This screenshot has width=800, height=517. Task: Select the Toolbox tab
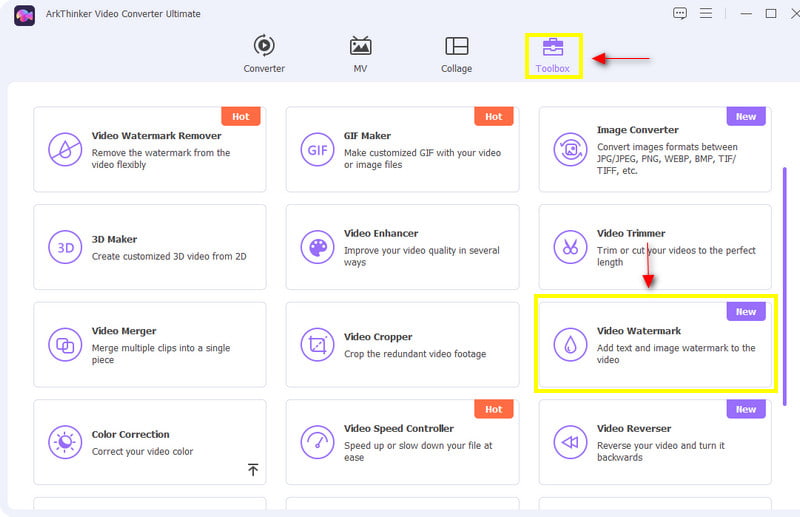pos(553,55)
